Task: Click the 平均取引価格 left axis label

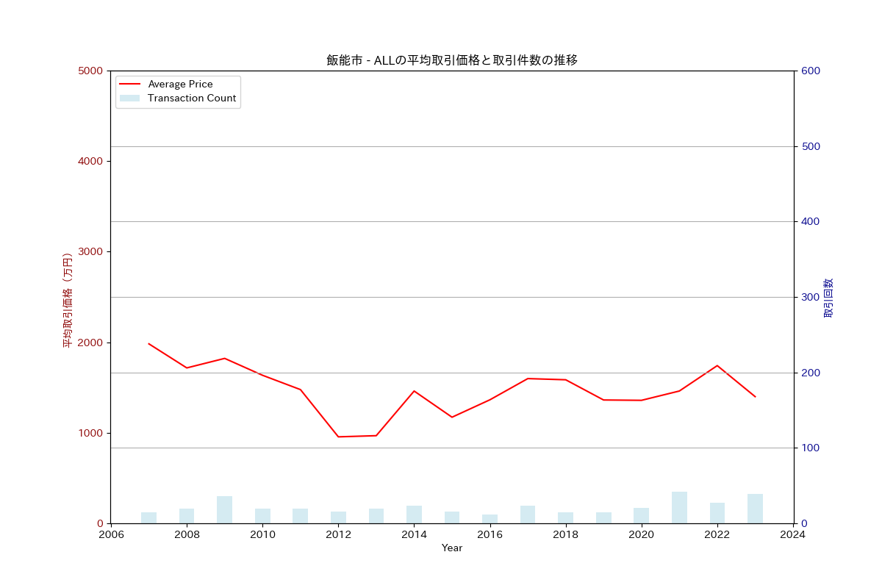Action: (68, 300)
